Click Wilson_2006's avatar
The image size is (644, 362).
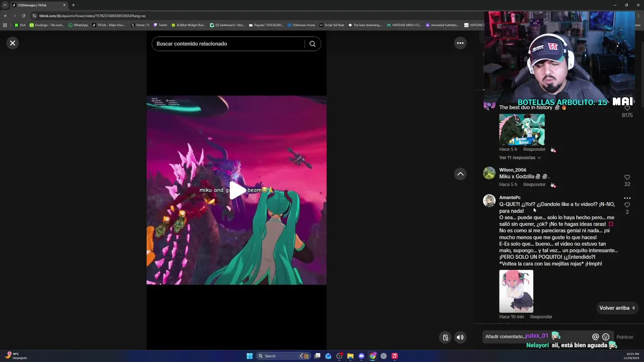pos(489,173)
